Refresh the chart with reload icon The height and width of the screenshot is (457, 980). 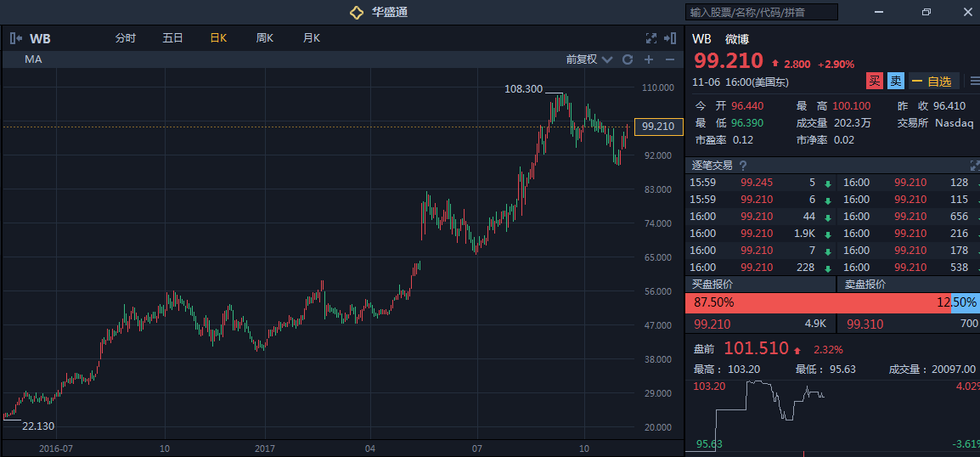point(628,59)
